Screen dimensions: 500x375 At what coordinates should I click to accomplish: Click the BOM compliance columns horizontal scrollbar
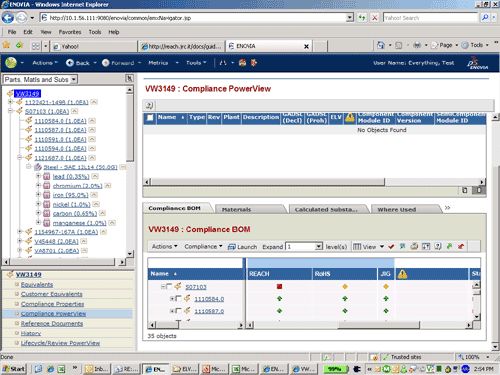tap(378, 325)
